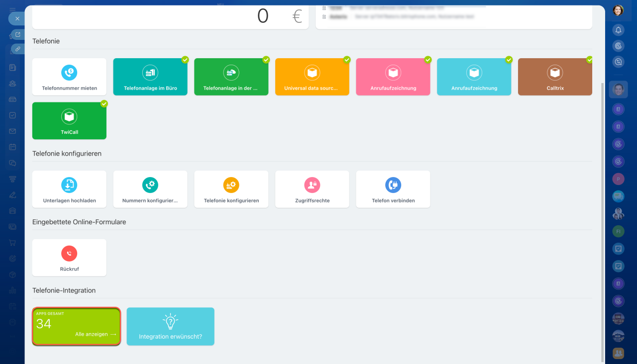Click the Telefonnummer mieten phone icon
This screenshot has width=637, height=364.
(x=69, y=73)
